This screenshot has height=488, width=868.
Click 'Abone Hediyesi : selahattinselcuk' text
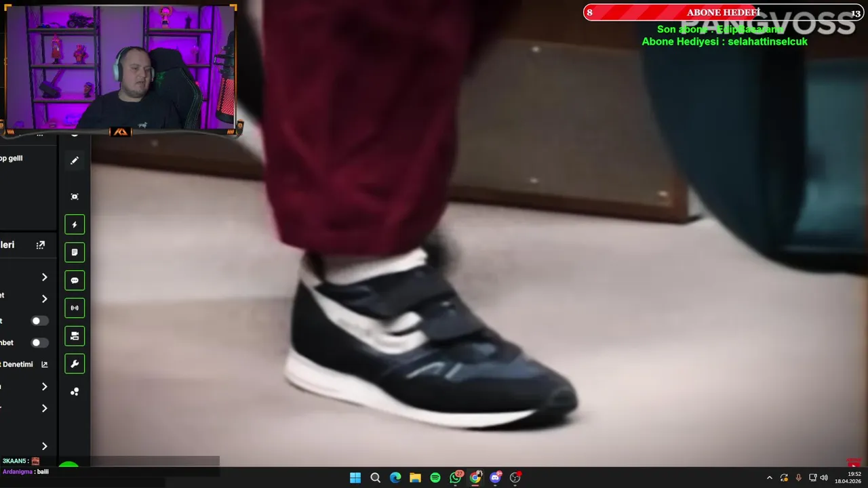tap(724, 41)
